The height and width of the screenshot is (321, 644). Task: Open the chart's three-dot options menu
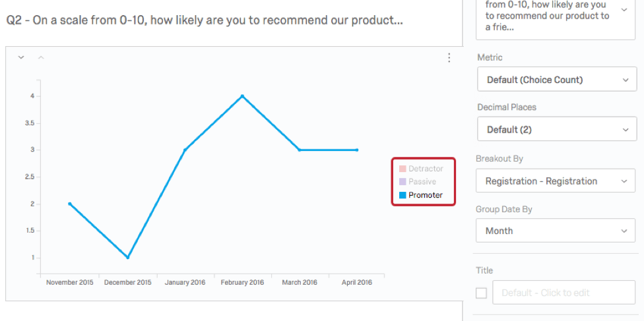click(449, 58)
